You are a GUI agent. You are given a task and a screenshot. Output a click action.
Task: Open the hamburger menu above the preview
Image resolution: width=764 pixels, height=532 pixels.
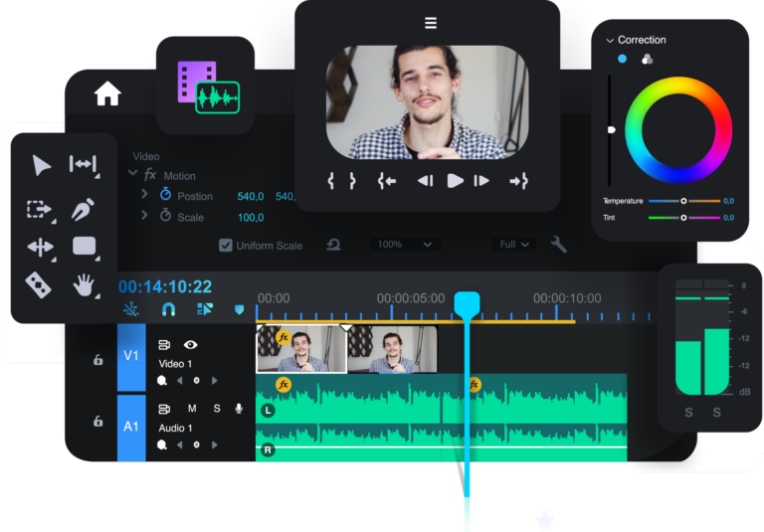431,23
